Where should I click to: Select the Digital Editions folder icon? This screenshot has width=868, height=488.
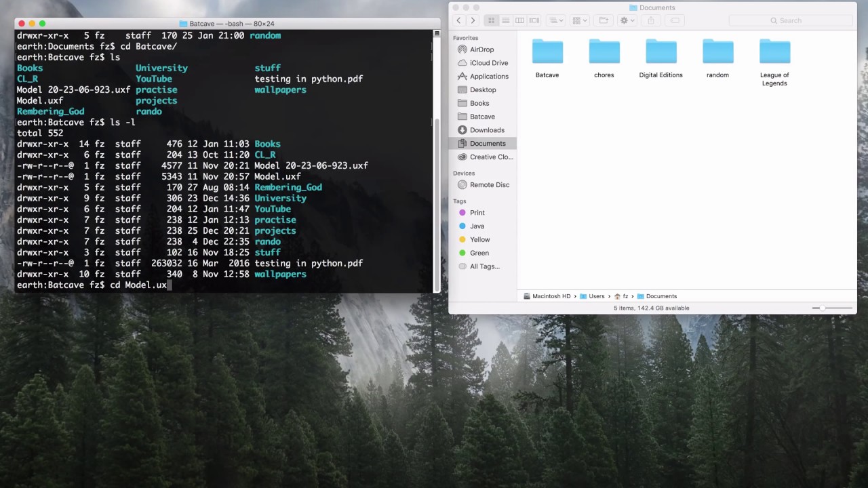point(660,52)
